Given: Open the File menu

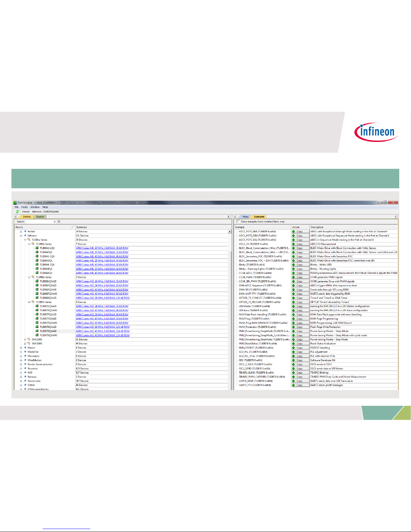Looking at the screenshot, I should (17, 207).
